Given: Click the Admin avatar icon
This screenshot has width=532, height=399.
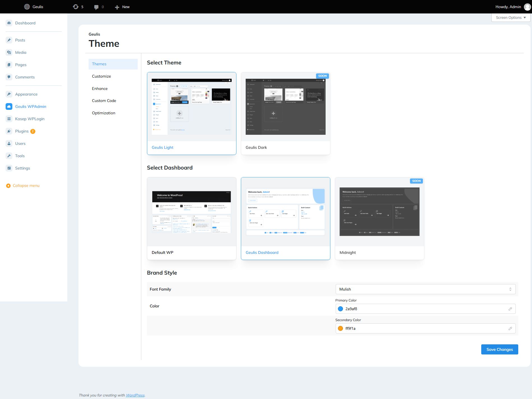Looking at the screenshot, I should [527, 7].
